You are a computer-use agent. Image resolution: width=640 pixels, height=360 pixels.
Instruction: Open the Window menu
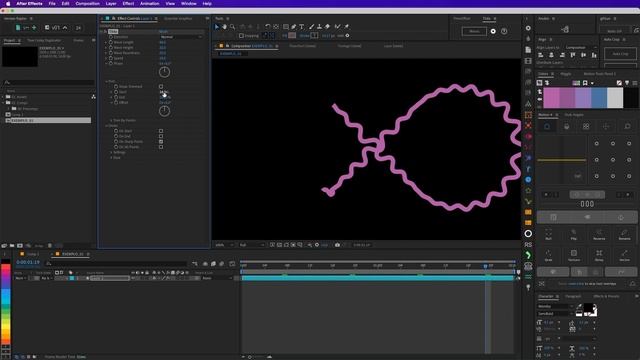[189, 4]
